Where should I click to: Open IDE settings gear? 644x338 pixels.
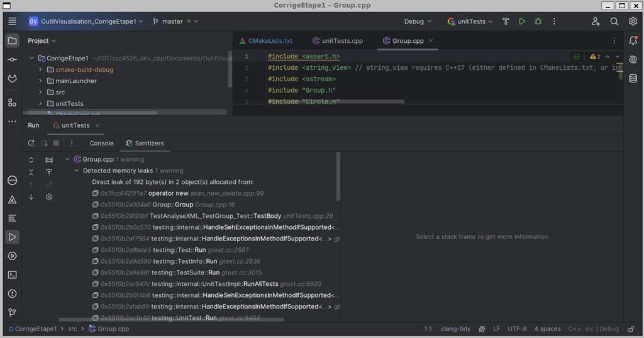633,21
